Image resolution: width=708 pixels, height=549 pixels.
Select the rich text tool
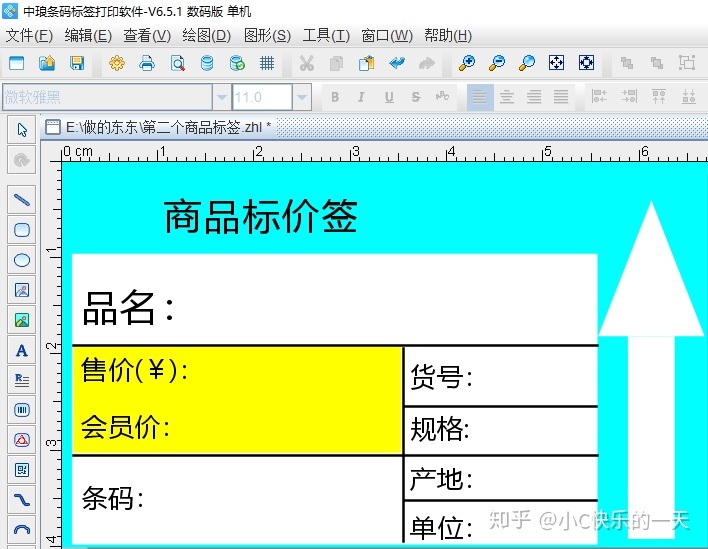[x=22, y=380]
